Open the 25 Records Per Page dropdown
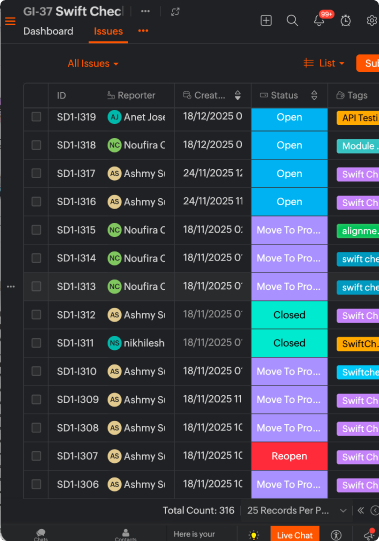The image size is (379, 541). coord(296,510)
